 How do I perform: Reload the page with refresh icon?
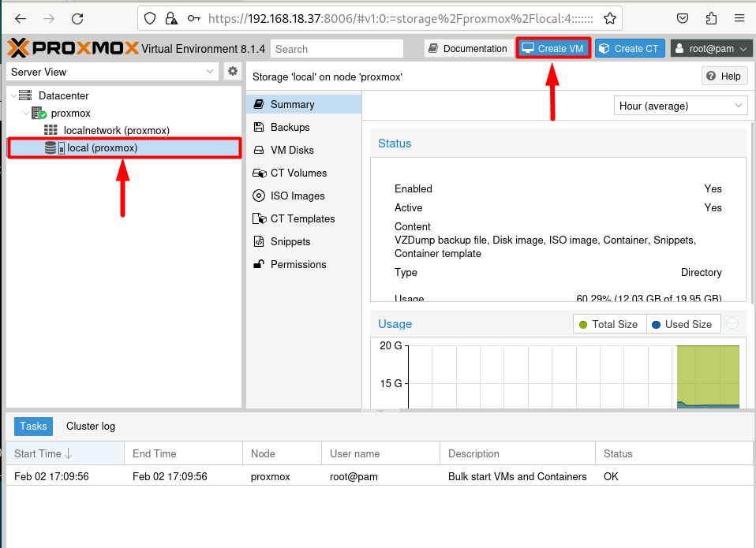(77, 19)
